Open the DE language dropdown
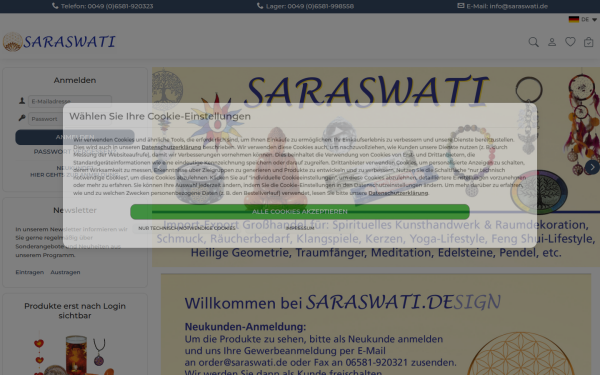600x375 pixels. tap(589, 19)
